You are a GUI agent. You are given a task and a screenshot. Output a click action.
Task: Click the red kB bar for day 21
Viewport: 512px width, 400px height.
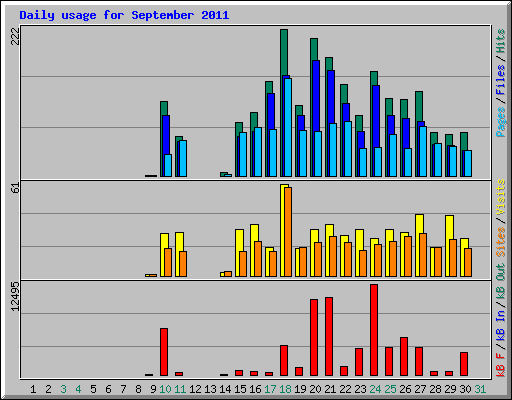329,336
